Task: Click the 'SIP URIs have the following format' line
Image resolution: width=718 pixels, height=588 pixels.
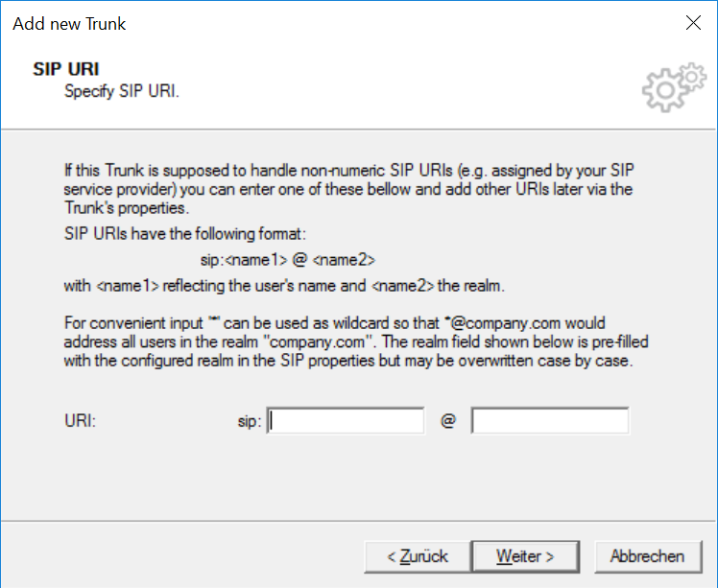Action: click(184, 234)
